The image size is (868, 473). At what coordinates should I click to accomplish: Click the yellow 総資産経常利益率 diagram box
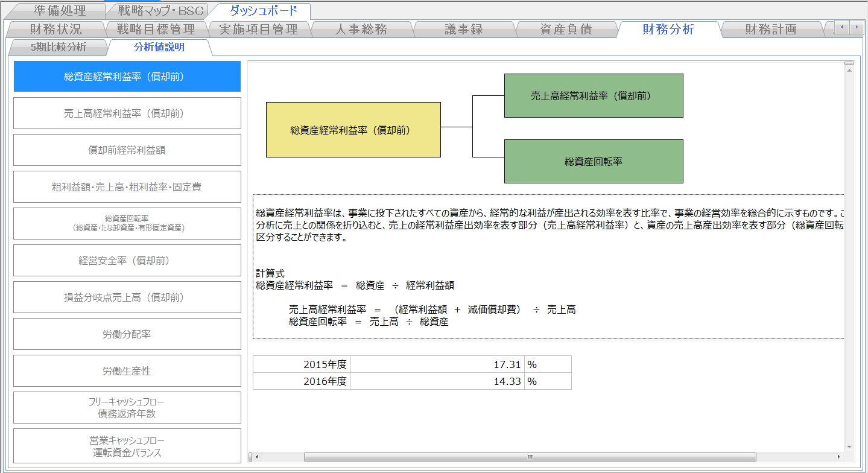pyautogui.click(x=353, y=130)
